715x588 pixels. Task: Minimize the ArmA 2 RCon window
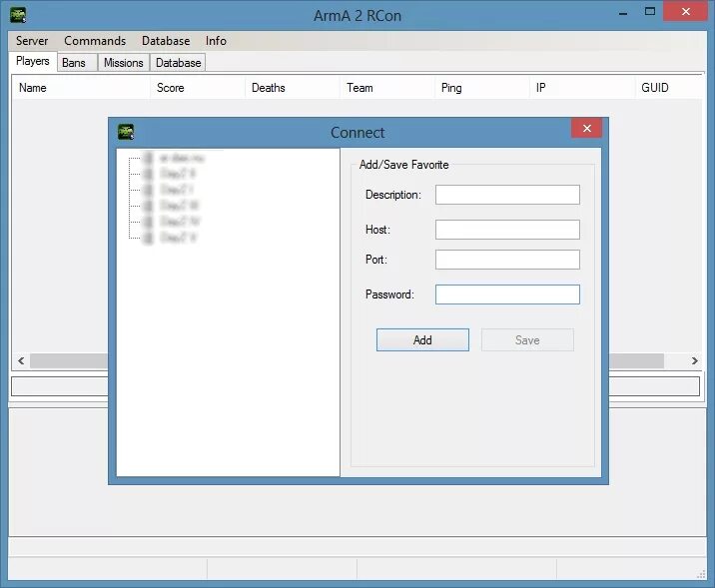[x=623, y=13]
